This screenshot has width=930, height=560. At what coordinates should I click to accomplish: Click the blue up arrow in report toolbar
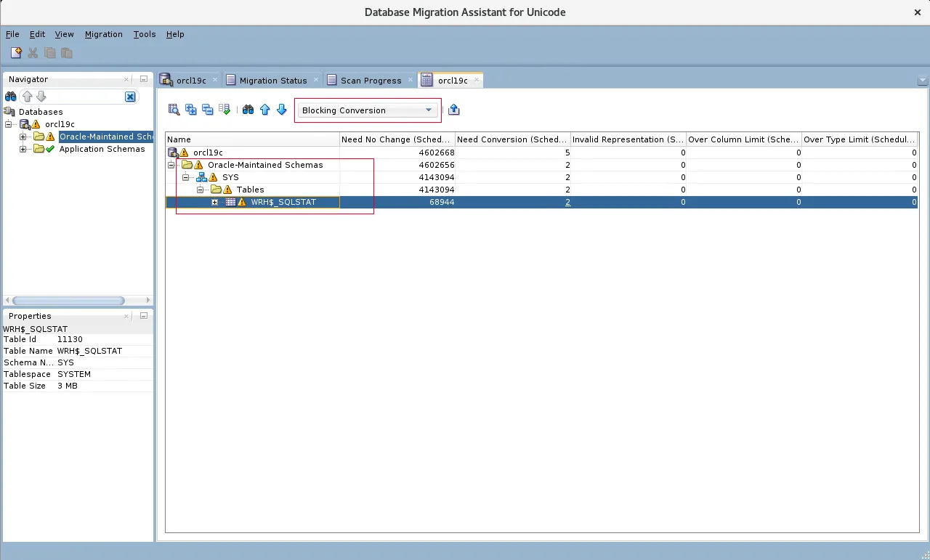264,110
